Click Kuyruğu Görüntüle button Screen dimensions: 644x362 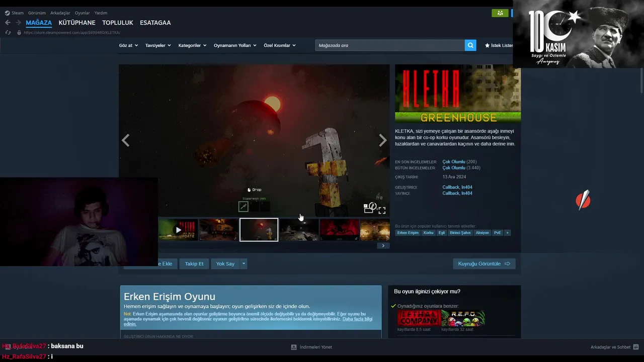click(x=484, y=263)
